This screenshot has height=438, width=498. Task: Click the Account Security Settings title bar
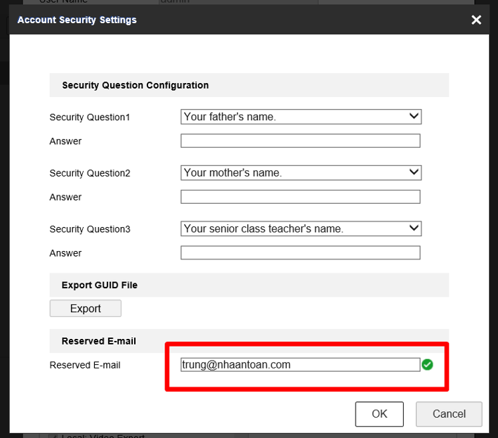(x=77, y=20)
